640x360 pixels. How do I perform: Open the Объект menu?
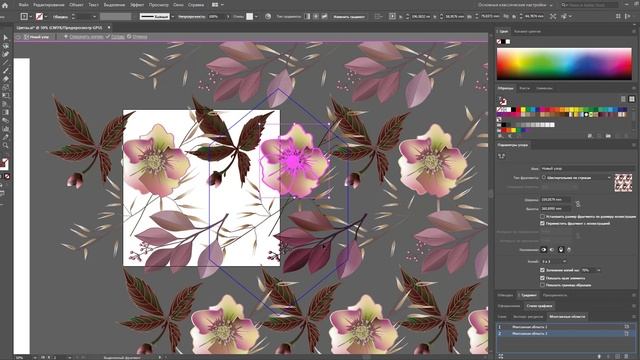tap(76, 5)
